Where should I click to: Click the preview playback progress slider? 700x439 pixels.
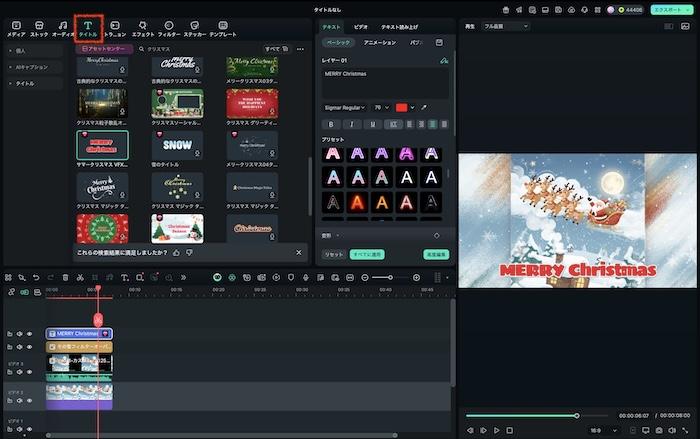(x=536, y=416)
